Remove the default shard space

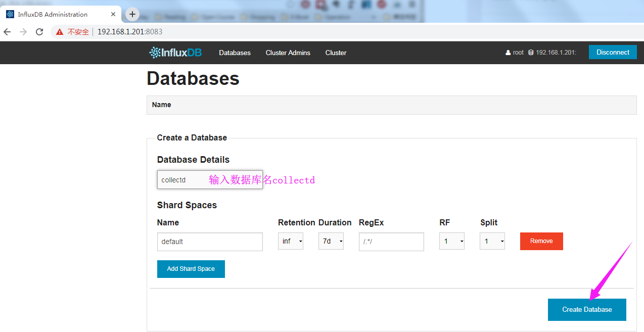[541, 241]
